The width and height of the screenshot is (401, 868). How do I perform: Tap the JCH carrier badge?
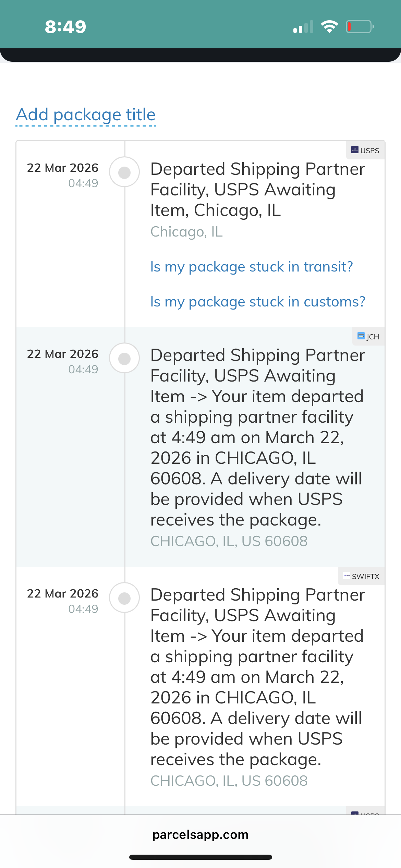(x=368, y=337)
